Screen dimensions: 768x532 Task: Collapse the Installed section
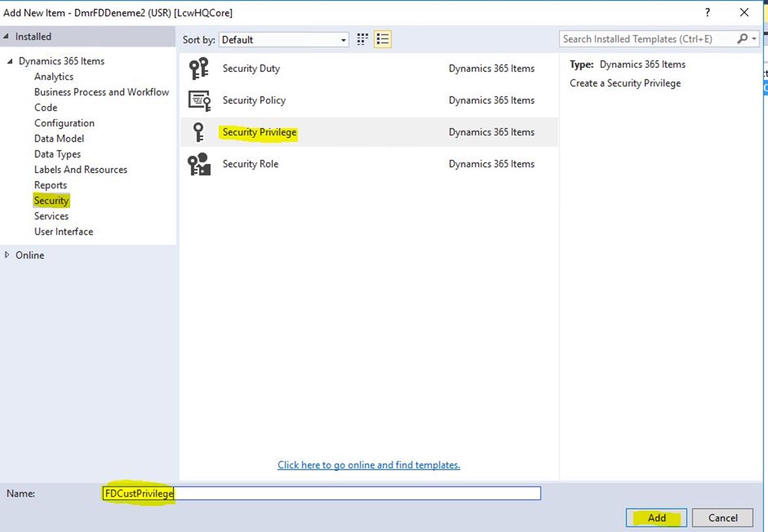pyautogui.click(x=6, y=36)
